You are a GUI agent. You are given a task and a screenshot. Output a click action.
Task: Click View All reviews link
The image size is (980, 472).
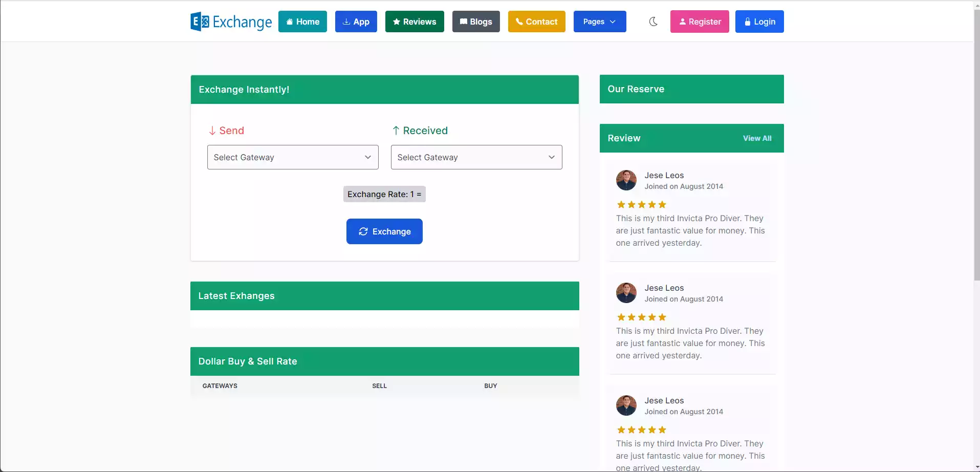(x=757, y=138)
